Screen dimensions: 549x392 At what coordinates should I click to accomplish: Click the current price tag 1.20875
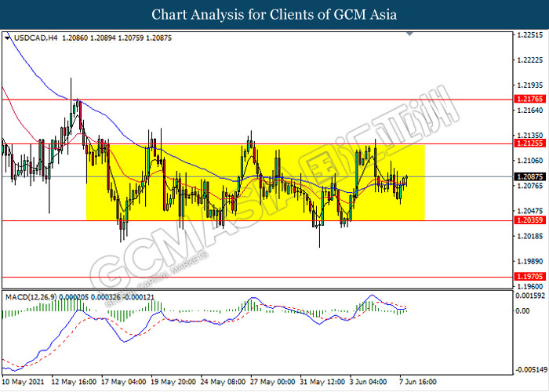[x=530, y=176]
